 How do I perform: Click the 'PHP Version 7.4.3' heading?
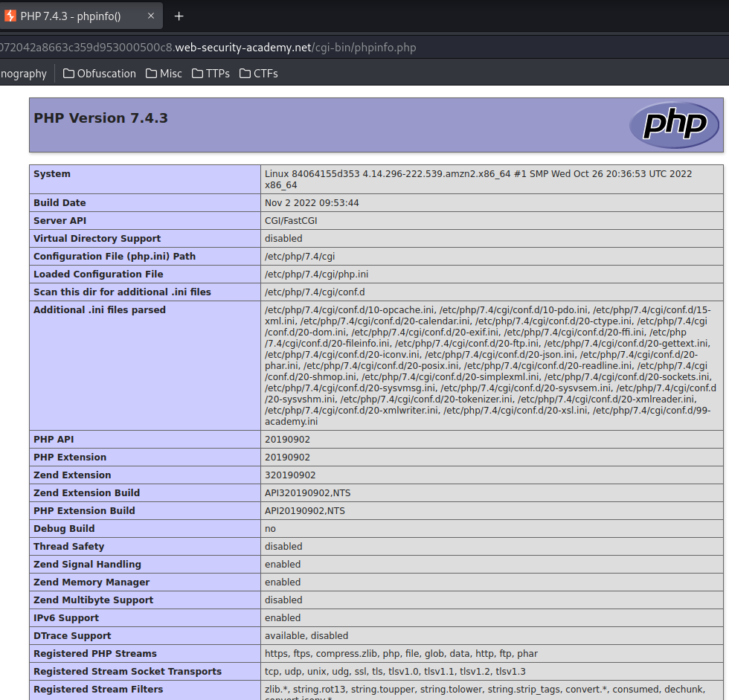pyautogui.click(x=100, y=118)
